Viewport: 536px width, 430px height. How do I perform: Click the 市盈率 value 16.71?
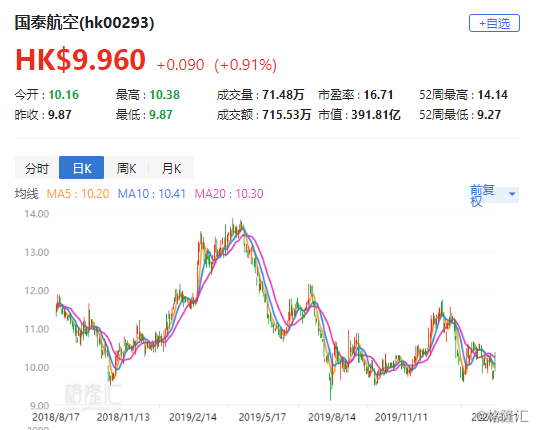tap(378, 95)
